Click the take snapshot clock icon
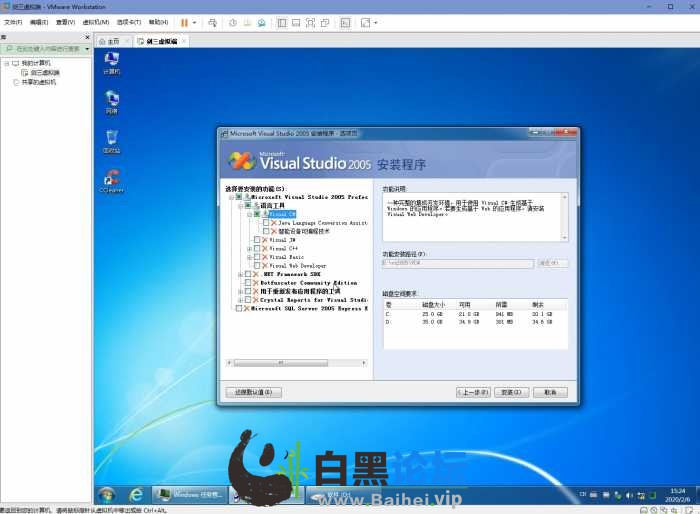Image resolution: width=700 pixels, height=514 pixels. tap(233, 23)
